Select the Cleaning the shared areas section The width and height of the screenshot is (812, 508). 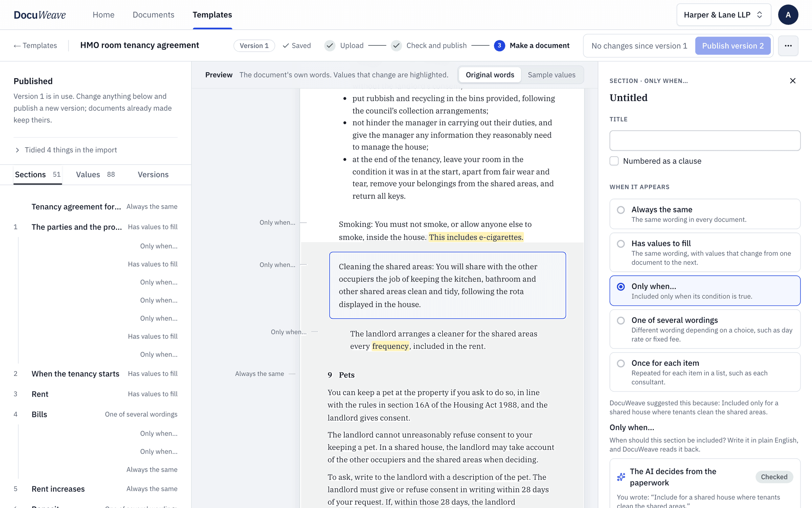tap(447, 285)
